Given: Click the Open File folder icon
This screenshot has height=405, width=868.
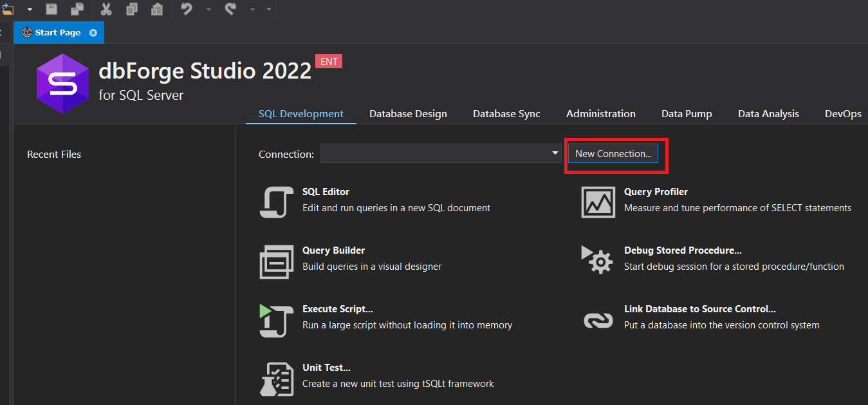Looking at the screenshot, I should point(8,9).
